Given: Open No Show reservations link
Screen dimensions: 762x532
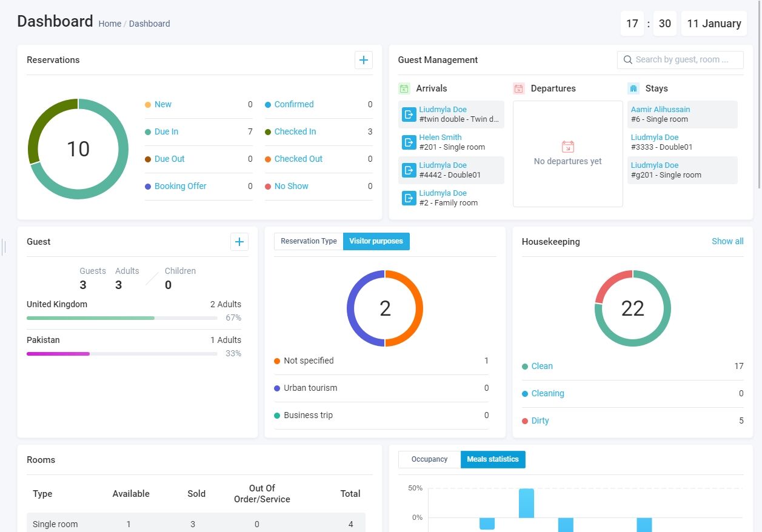Looking at the screenshot, I should tap(291, 186).
